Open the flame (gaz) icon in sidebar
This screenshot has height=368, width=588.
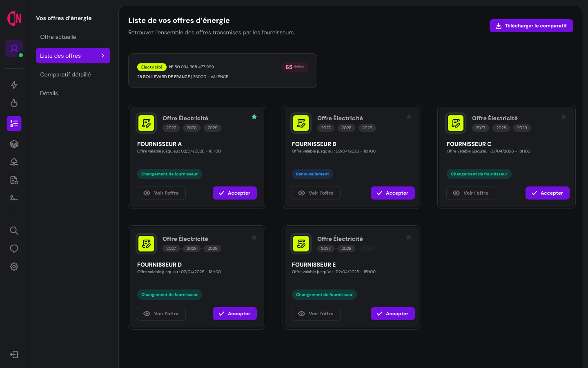pos(14,103)
